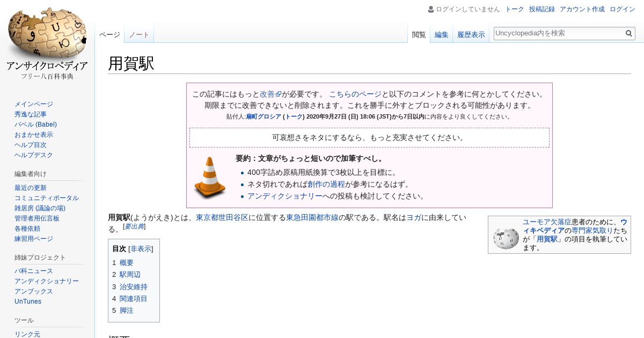
Task: Open 投稿記録 in top bar
Action: 542,9
